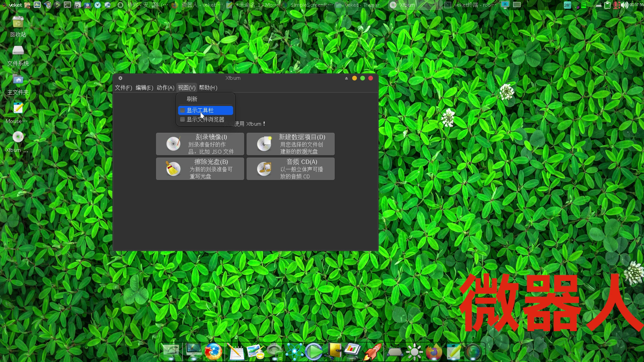The width and height of the screenshot is (644, 362).
Task: Select 刷新 (Refresh) in the View menu
Action: pos(192,99)
